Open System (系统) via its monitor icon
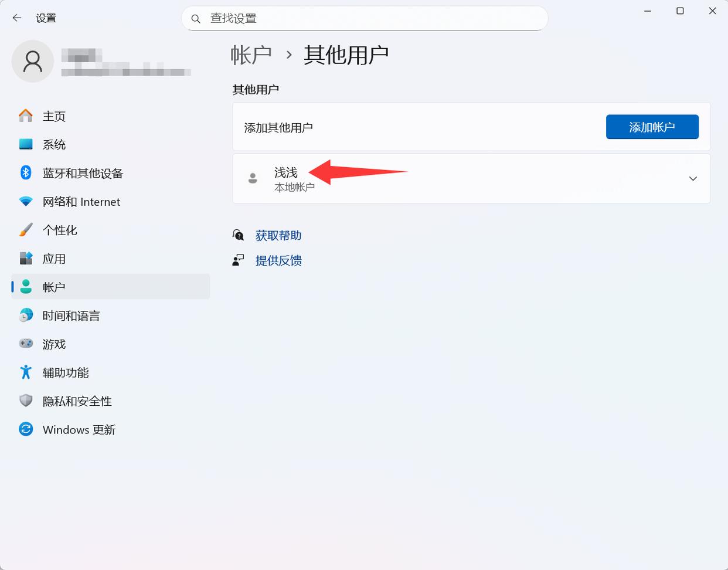728x570 pixels. pos(26,144)
